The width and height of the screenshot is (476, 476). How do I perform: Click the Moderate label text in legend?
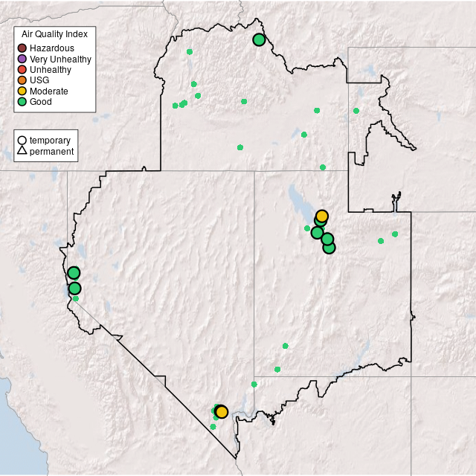pyautogui.click(x=49, y=91)
